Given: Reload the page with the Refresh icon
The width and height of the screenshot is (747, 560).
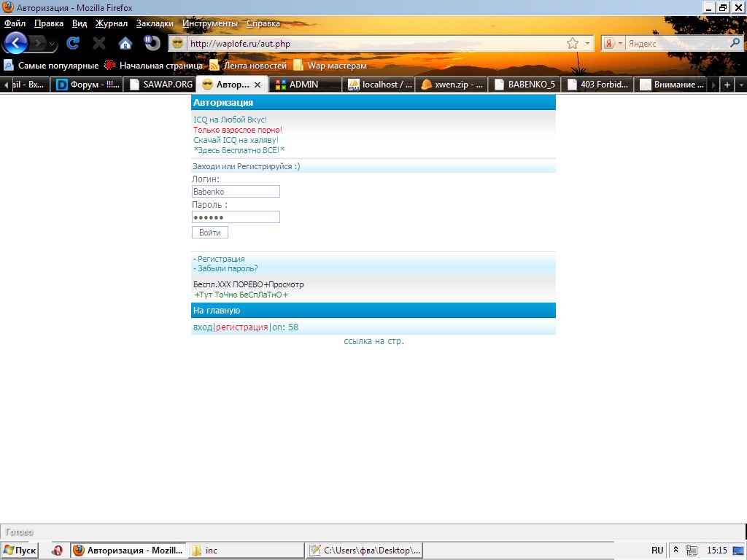Looking at the screenshot, I should click(x=73, y=43).
